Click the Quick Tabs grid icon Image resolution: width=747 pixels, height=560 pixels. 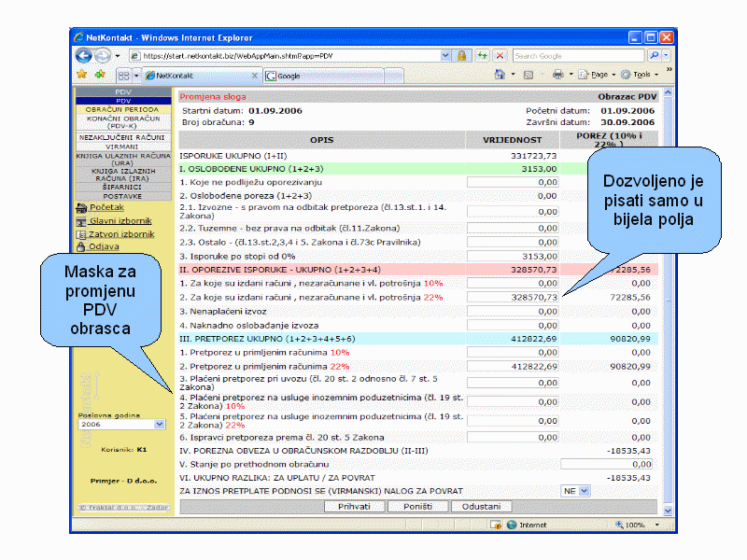pos(123,76)
